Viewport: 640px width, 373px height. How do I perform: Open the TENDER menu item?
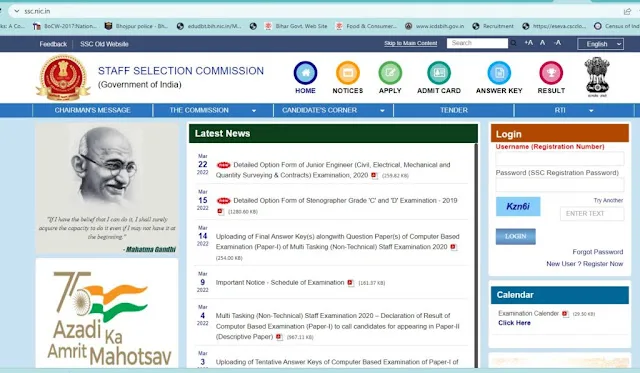tap(453, 110)
